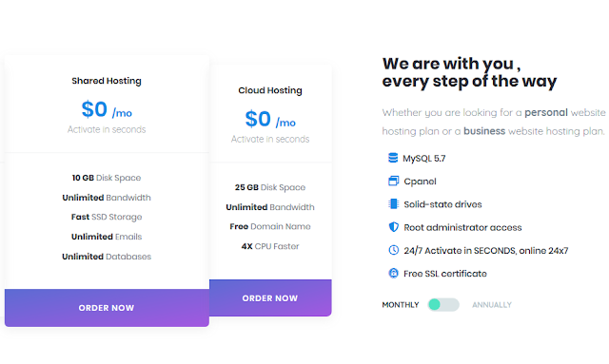
Task: Click the Free SSL certificate text
Action: tap(445, 274)
